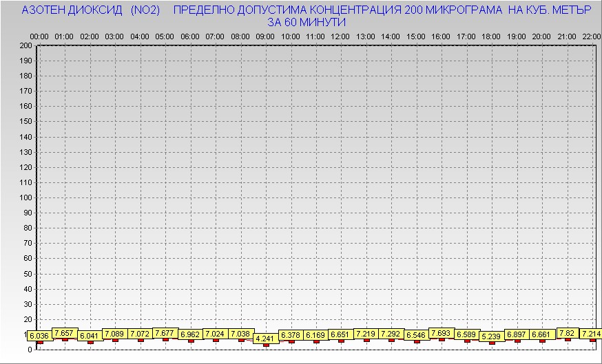The image size is (602, 364).
Task: Click the 7.693 data label
Action: [x=441, y=333]
